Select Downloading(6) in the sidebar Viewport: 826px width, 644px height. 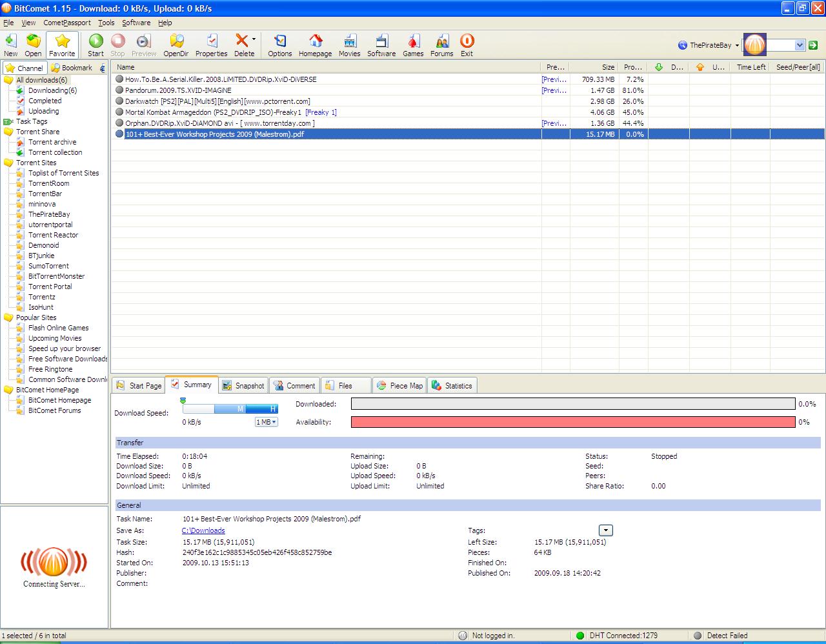click(52, 90)
